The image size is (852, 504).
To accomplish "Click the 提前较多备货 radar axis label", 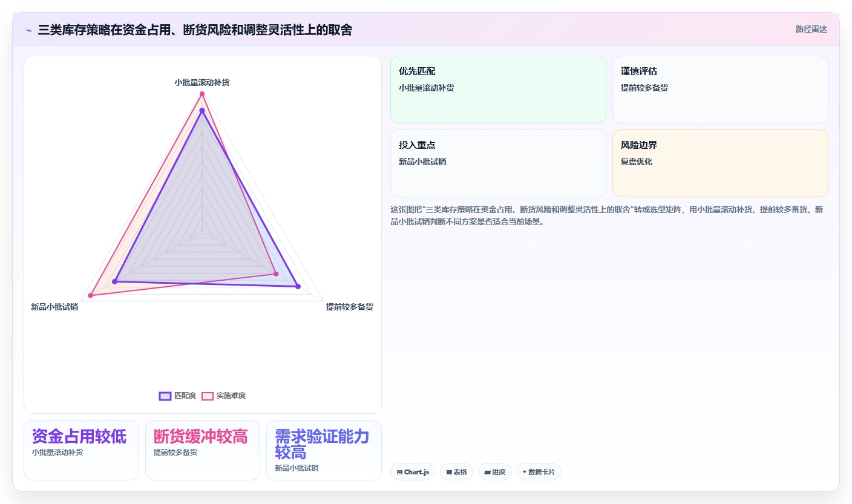I will (x=350, y=307).
